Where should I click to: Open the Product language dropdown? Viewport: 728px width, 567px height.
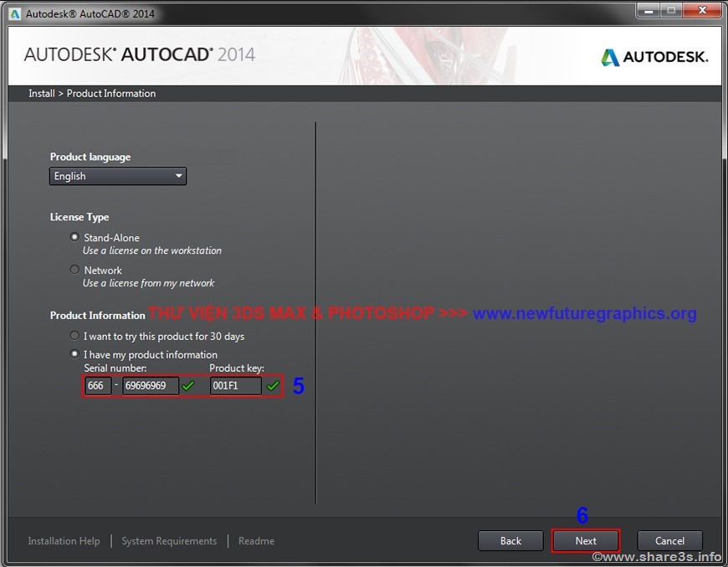click(x=118, y=176)
